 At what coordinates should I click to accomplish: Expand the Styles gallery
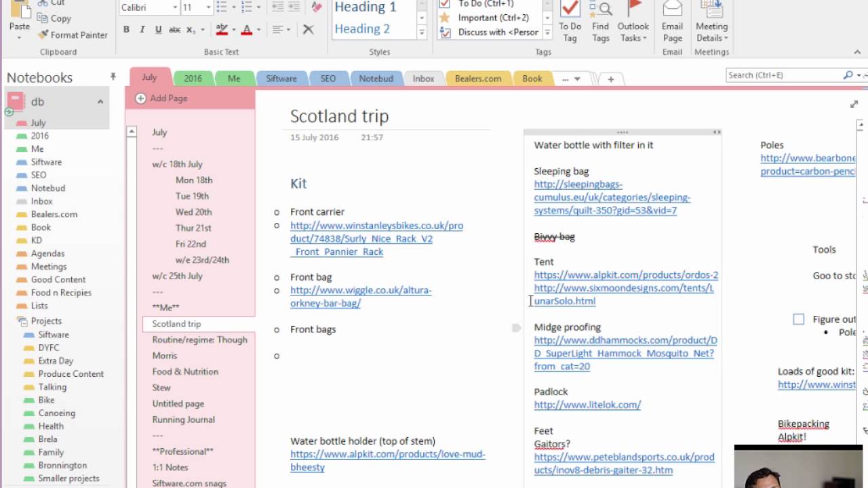pos(422,32)
